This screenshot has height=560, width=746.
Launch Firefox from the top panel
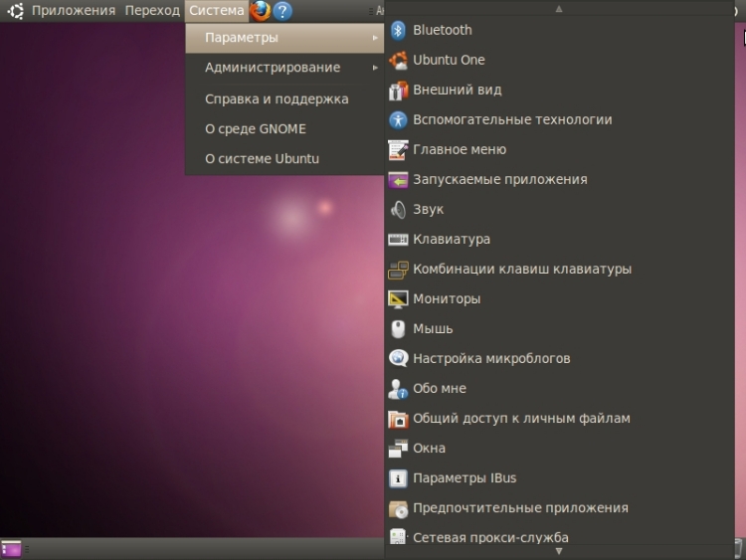click(x=261, y=11)
